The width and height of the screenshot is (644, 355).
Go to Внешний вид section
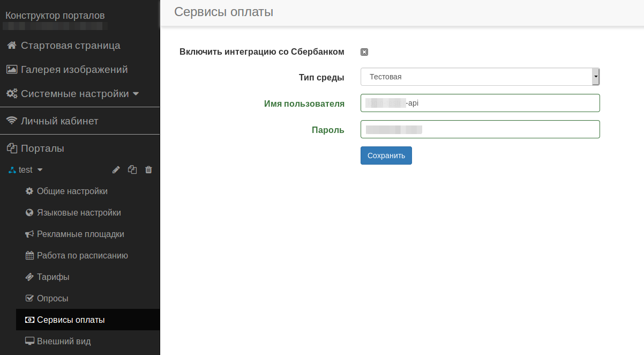(x=64, y=342)
